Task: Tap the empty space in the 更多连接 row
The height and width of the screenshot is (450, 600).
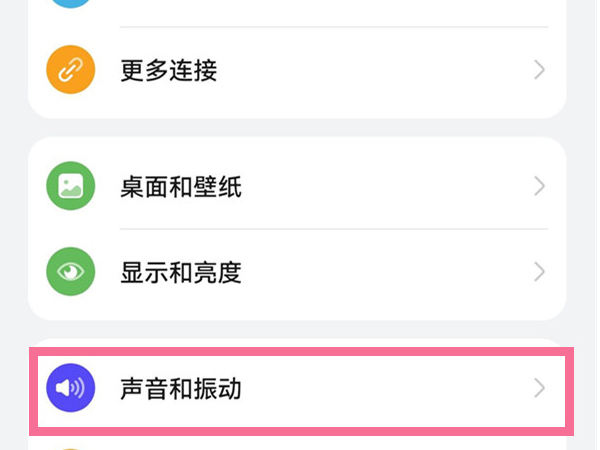Action: (375, 70)
